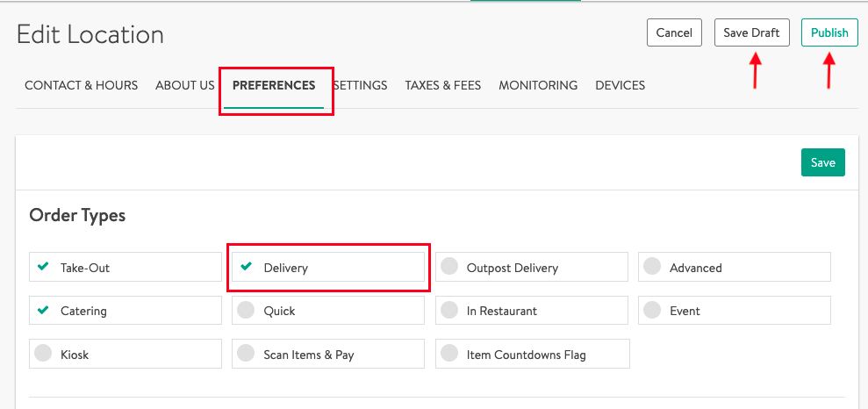868x409 pixels.
Task: Turn on Scan Items & Pay
Action: click(x=247, y=354)
